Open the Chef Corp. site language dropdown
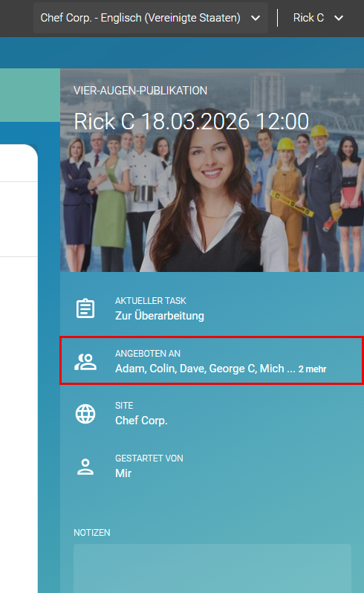This screenshot has height=593, width=364. pos(151,18)
